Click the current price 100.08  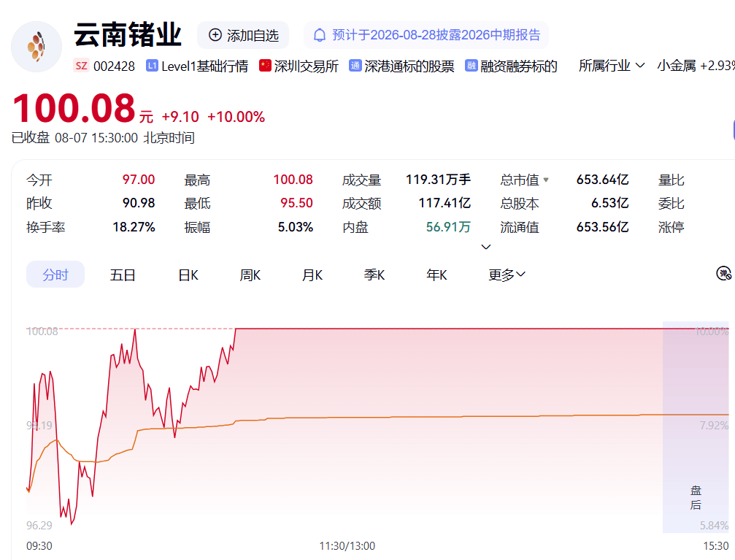tap(74, 108)
